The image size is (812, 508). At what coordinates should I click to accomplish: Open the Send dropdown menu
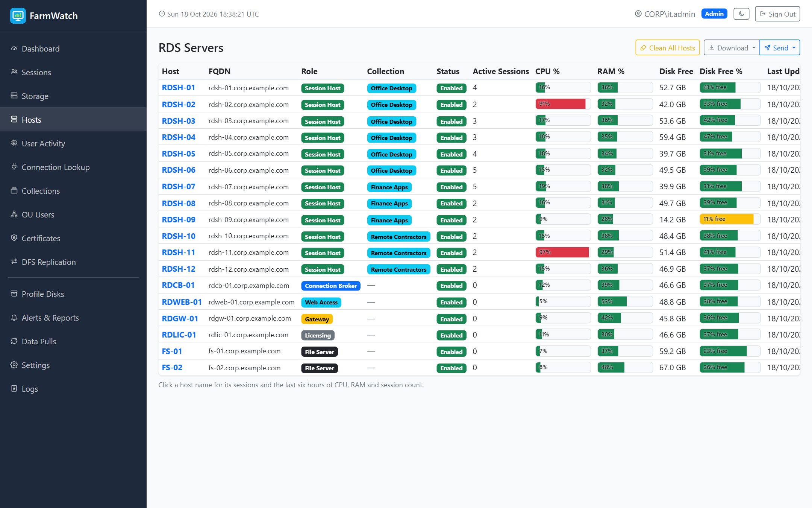tap(780, 48)
